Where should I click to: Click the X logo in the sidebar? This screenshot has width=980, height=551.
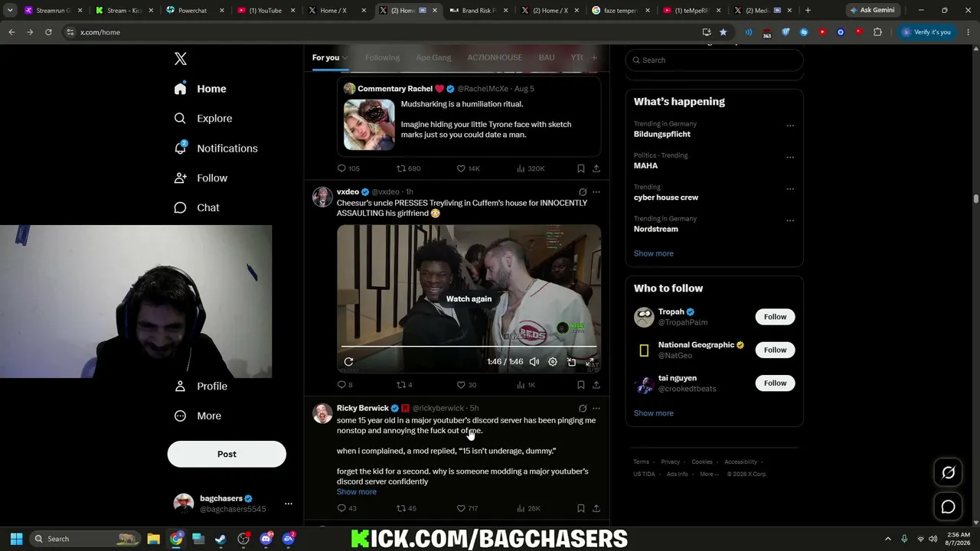pyautogui.click(x=181, y=59)
